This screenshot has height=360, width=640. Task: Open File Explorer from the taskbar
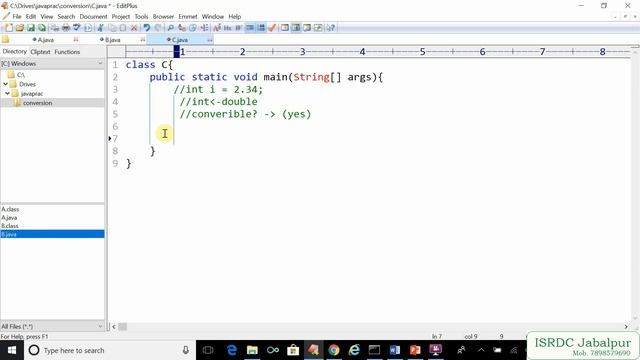(252, 350)
